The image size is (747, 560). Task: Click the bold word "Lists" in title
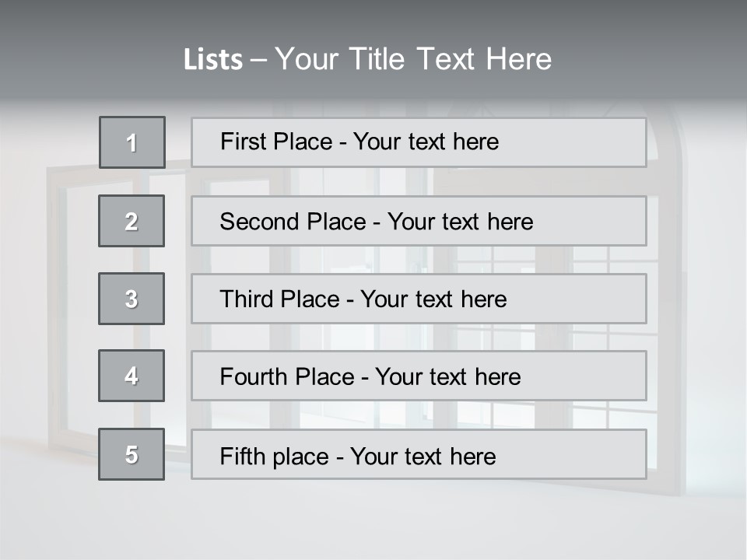click(213, 59)
